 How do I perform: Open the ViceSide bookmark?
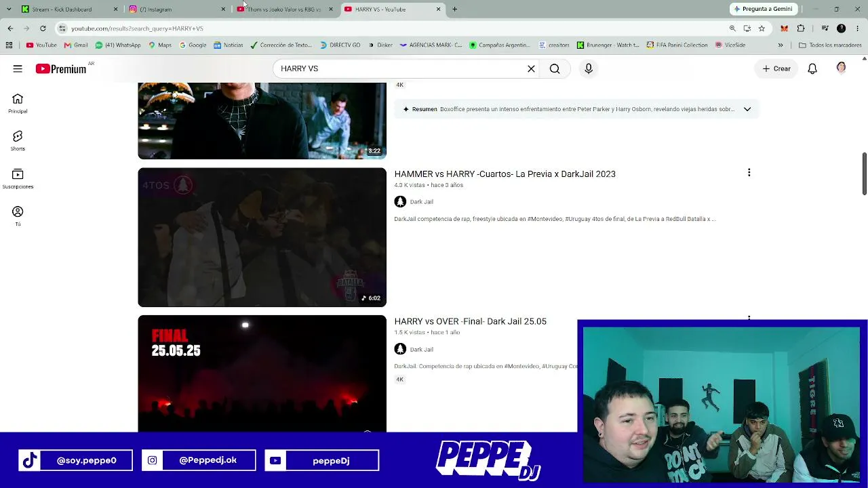pos(730,45)
